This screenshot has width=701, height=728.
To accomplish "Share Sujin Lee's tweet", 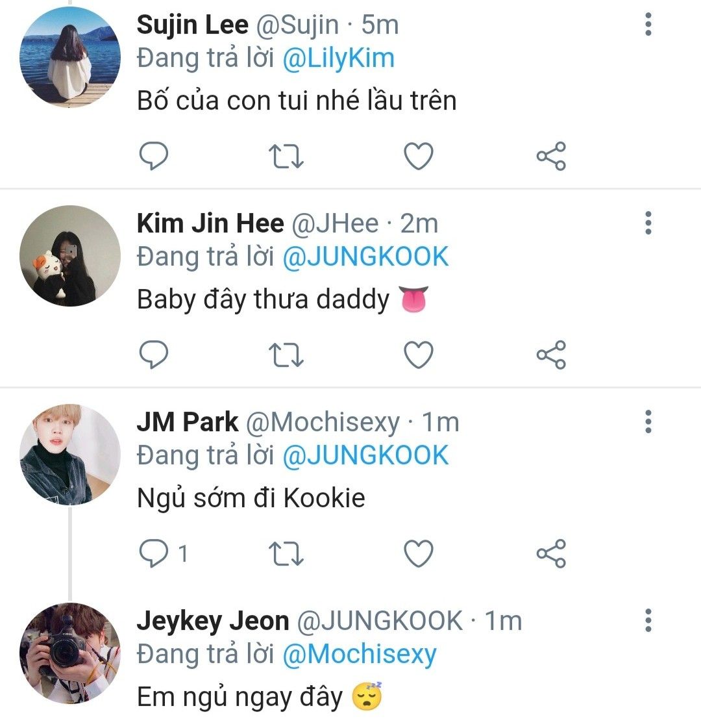I will [551, 156].
